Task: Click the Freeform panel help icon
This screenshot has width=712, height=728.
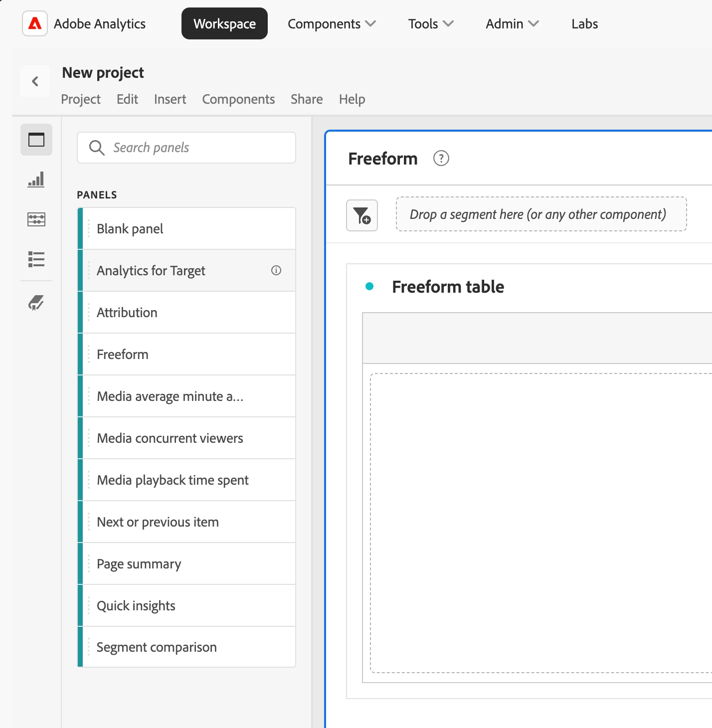Action: (441, 159)
